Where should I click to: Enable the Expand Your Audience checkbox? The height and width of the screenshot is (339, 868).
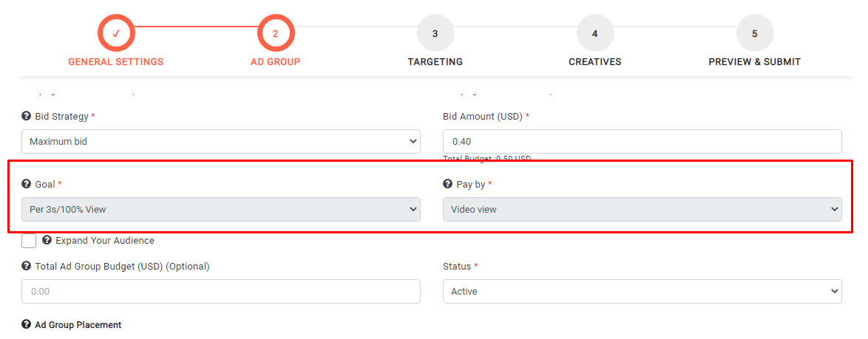coord(29,241)
